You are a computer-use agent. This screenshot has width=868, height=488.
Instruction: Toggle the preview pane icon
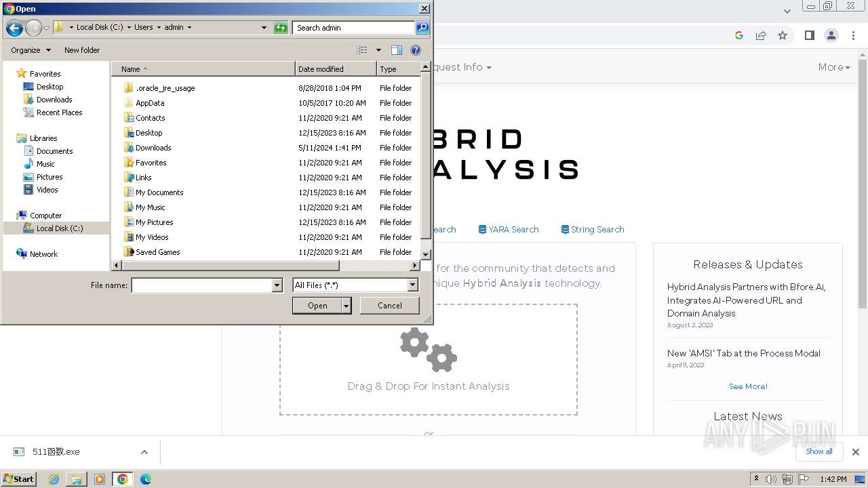click(397, 50)
